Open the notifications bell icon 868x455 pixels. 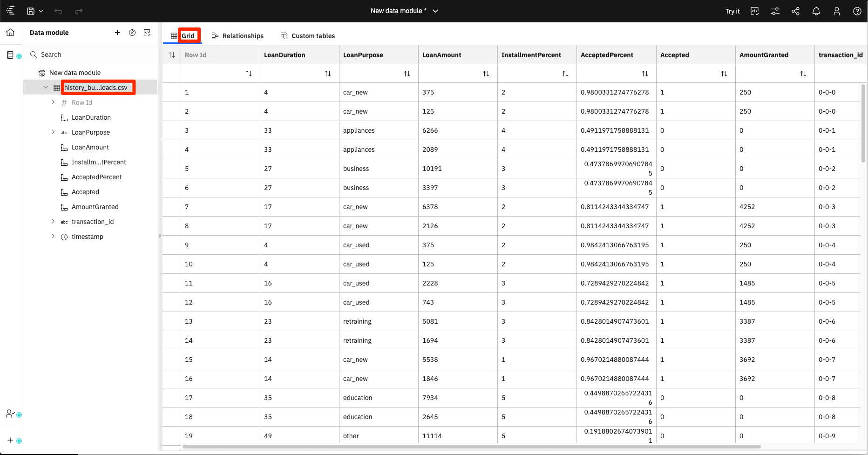[x=816, y=11]
